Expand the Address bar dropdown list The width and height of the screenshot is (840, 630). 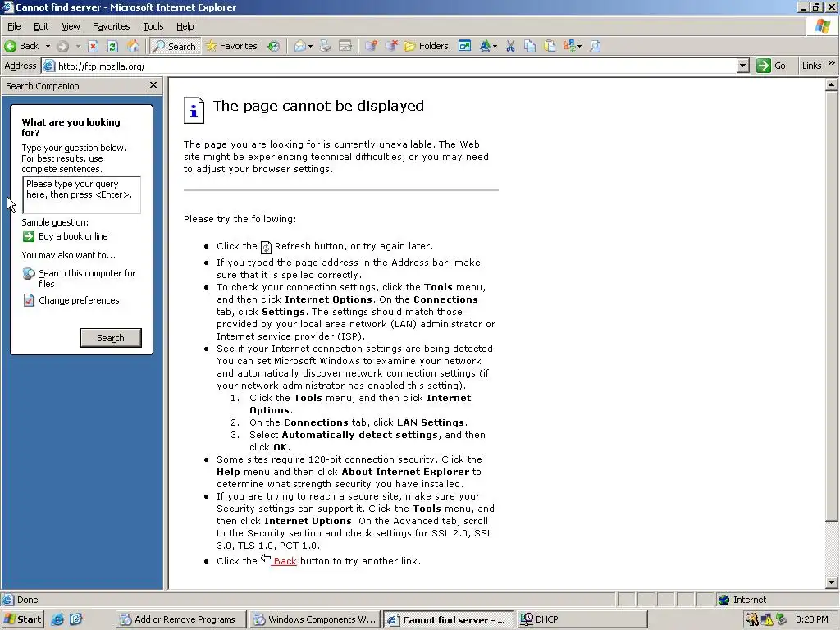[x=742, y=66]
